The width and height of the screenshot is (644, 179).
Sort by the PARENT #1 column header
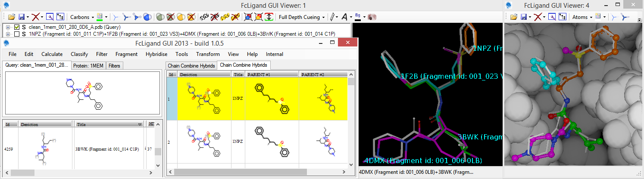272,74
